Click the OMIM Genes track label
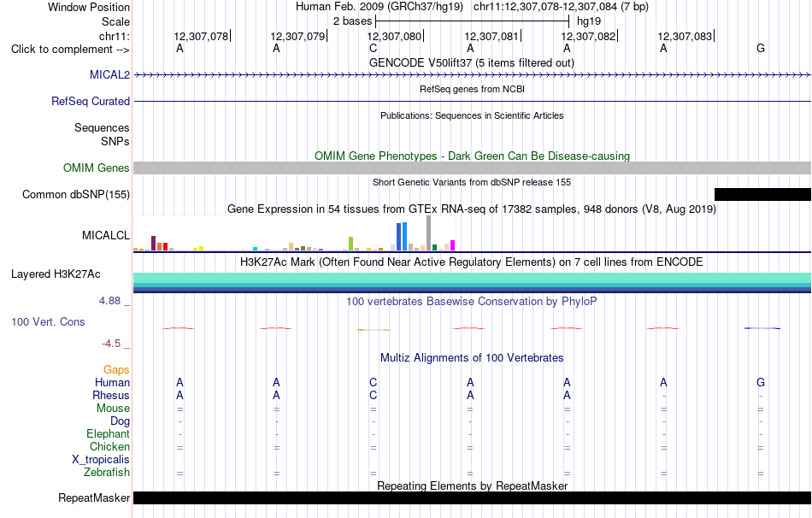The image size is (812, 518). (x=97, y=168)
